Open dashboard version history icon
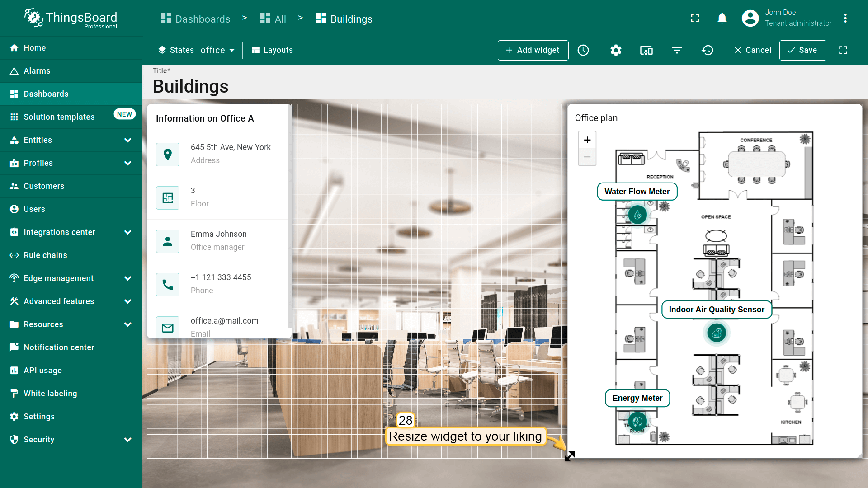The height and width of the screenshot is (488, 868). coord(708,50)
